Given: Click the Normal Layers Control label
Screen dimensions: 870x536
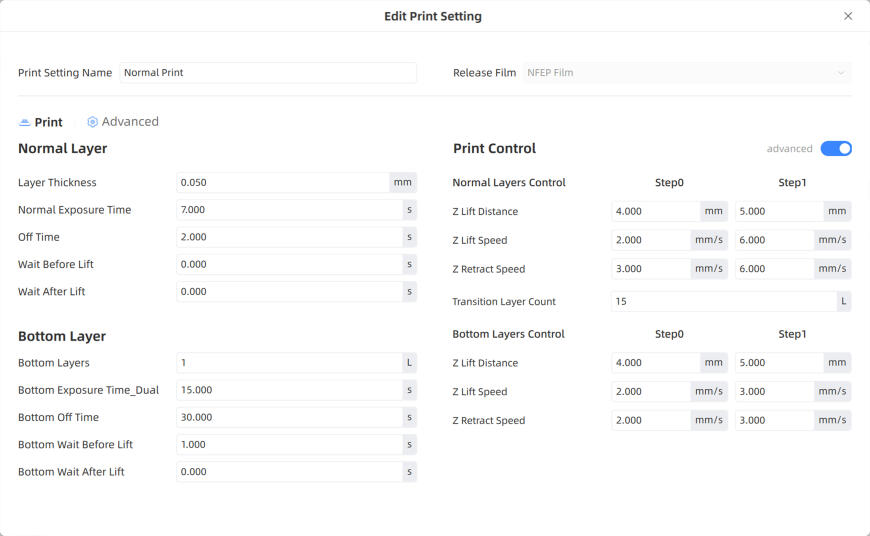Looking at the screenshot, I should [509, 183].
